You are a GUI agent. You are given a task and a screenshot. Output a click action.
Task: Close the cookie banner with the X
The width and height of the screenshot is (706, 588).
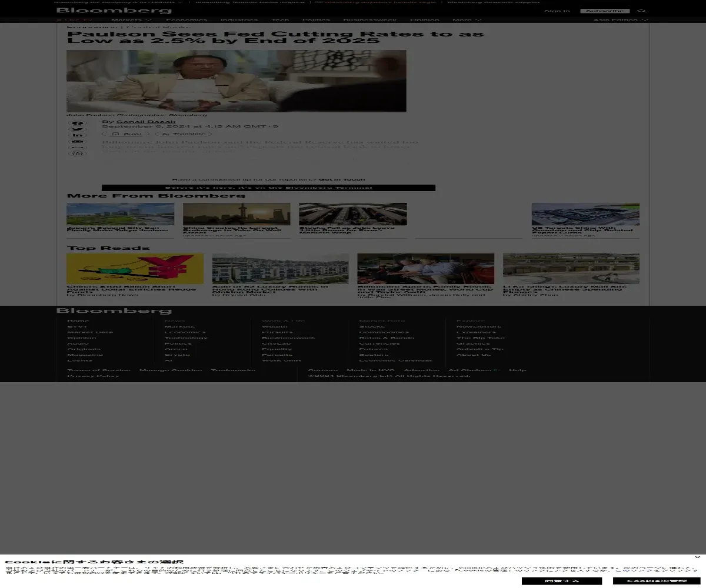697,557
